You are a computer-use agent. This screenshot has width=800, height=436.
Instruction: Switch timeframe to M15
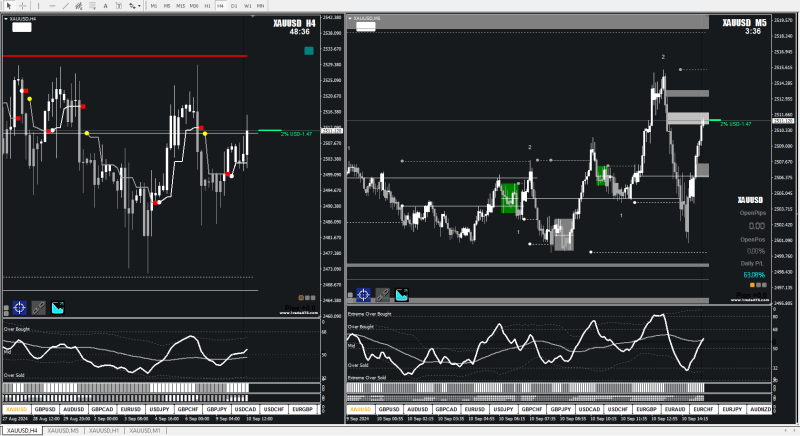[180, 6]
